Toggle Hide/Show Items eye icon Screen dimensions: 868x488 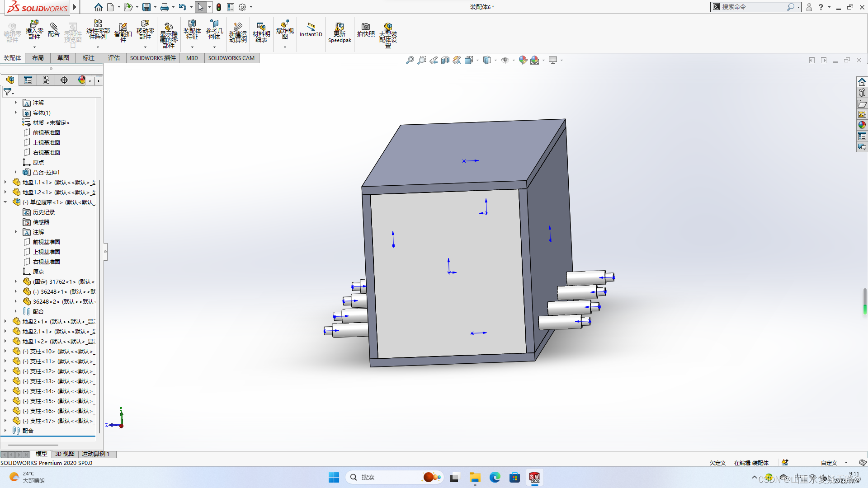click(x=505, y=60)
